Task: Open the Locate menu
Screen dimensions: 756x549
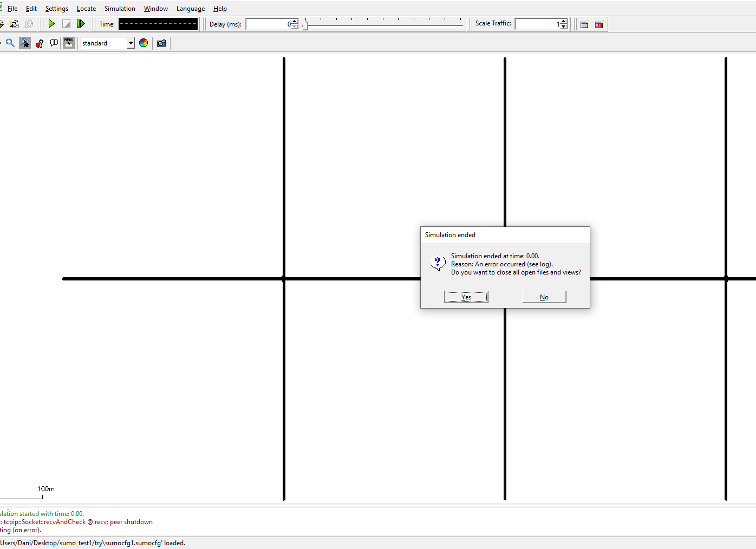Action: [x=86, y=9]
